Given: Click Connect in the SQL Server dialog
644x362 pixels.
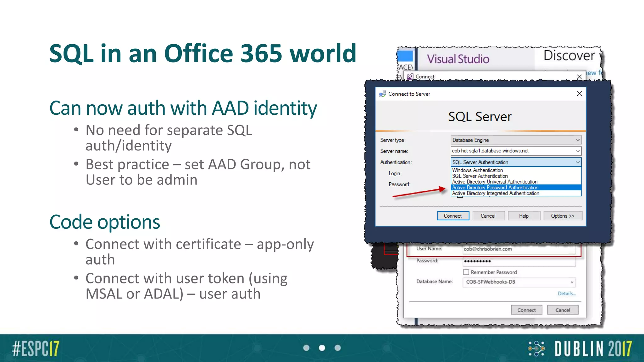Looking at the screenshot, I should click(x=453, y=216).
